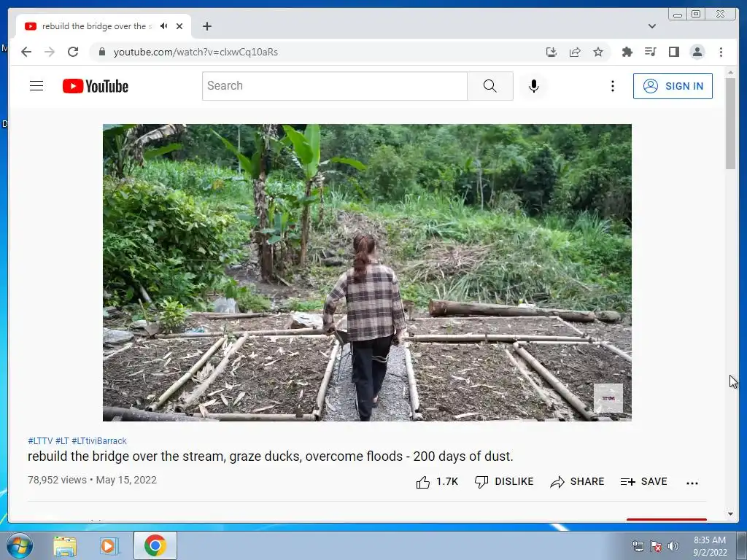Viewport: 747px width, 560px height.
Task: Click the taskbar clock 8:35 AM
Action: [710, 540]
